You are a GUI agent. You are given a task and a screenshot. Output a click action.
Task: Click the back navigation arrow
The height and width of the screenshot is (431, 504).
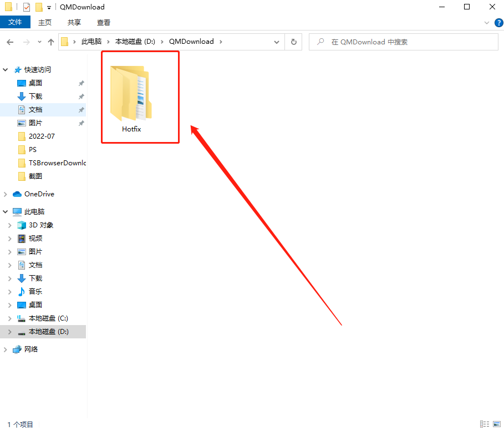point(11,41)
